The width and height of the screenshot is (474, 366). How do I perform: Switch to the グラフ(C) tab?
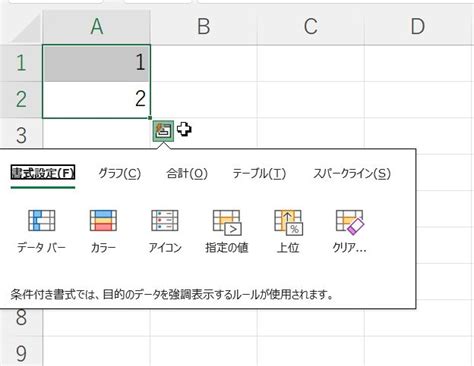point(120,173)
